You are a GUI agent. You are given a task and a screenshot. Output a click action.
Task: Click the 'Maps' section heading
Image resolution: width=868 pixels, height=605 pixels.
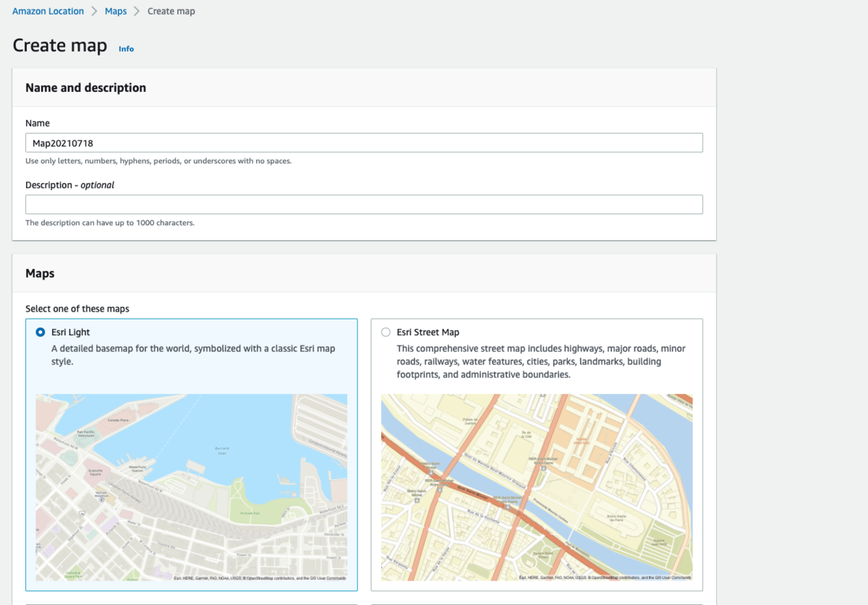40,274
